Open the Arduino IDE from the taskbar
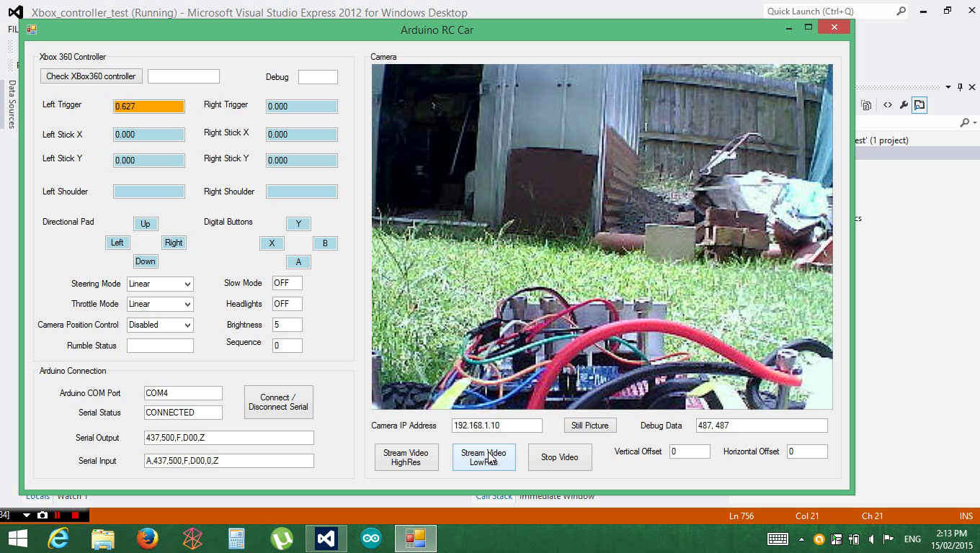Screen dimensions: 980x553 370,538
